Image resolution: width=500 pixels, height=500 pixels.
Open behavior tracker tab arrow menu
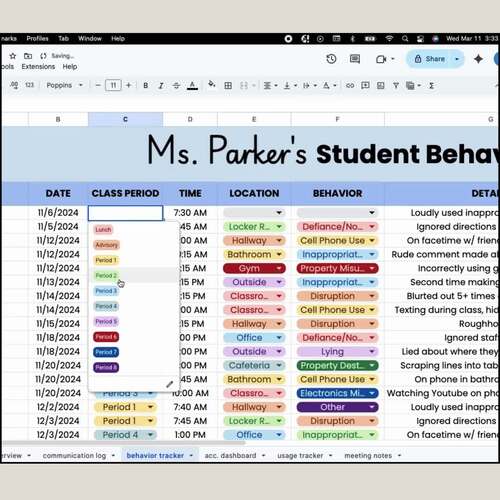coord(191,456)
